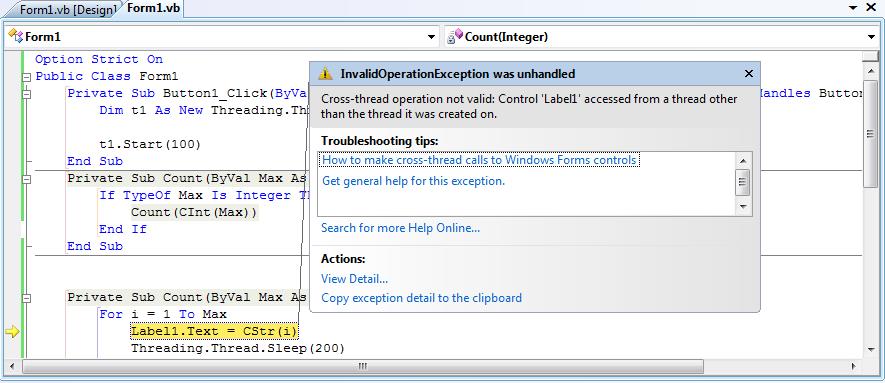Open the Form1 class dropdown

click(431, 37)
